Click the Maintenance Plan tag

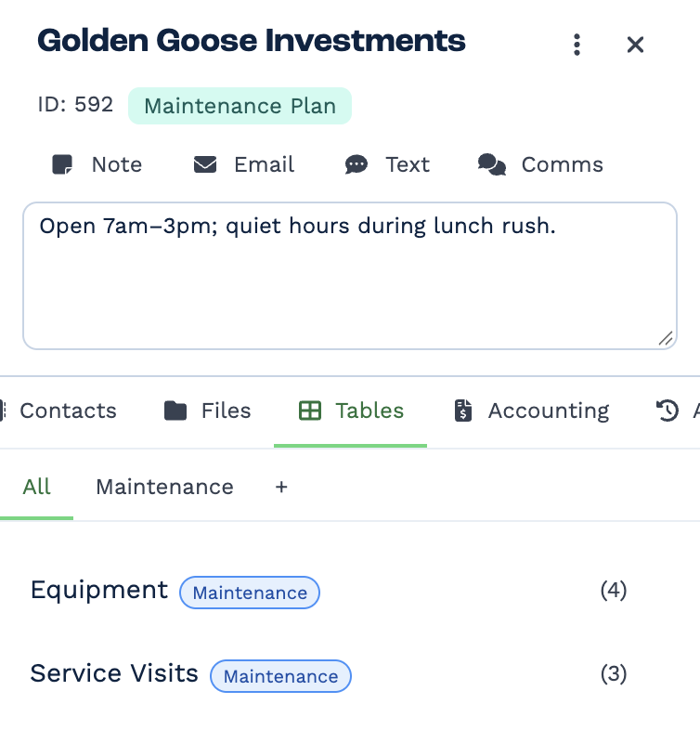(x=240, y=106)
